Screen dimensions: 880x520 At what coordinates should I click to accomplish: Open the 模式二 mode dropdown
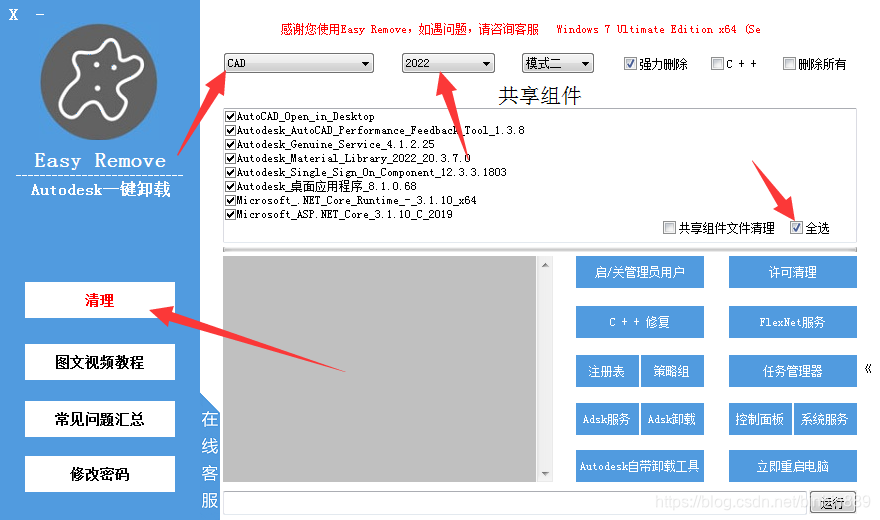pos(557,63)
